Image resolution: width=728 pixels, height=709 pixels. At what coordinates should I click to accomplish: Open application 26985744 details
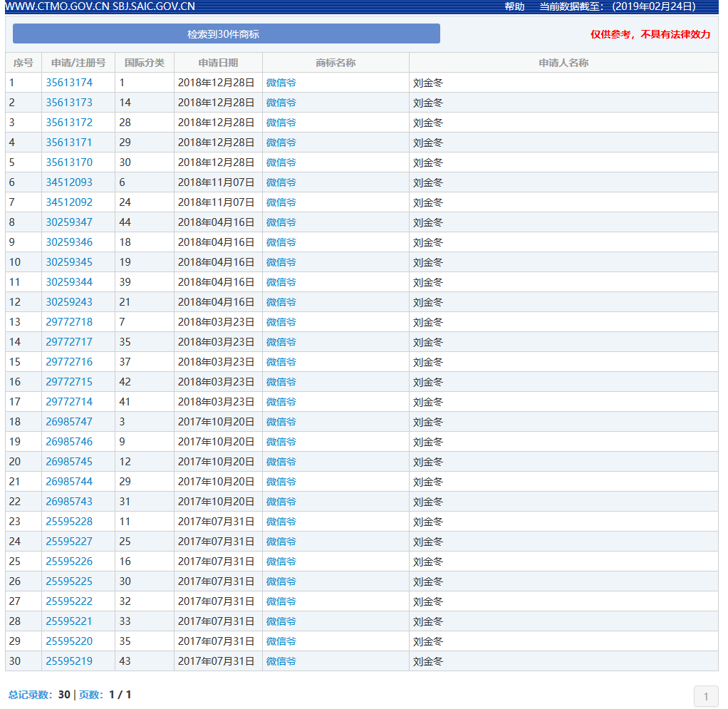pos(69,482)
